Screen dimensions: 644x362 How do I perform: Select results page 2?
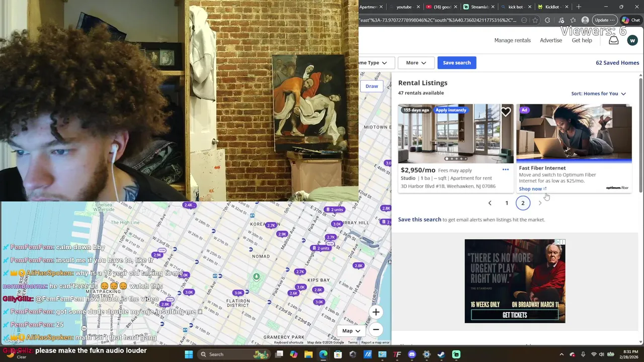[523, 203]
